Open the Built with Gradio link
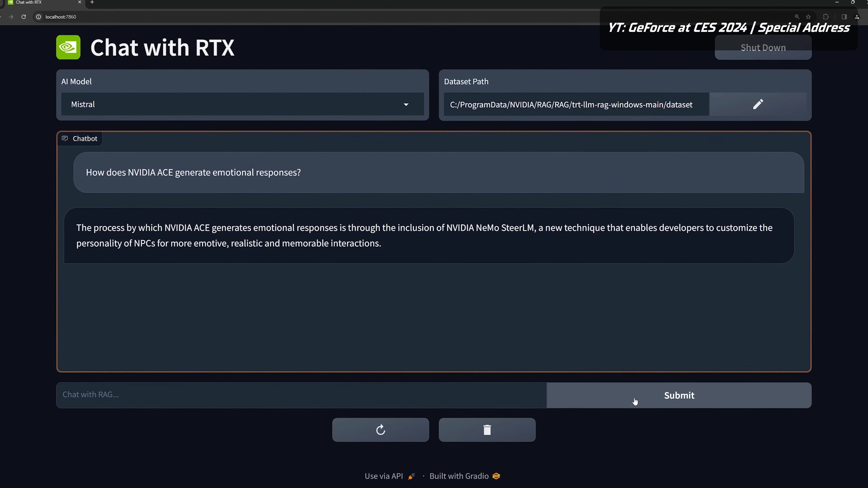 point(465,476)
